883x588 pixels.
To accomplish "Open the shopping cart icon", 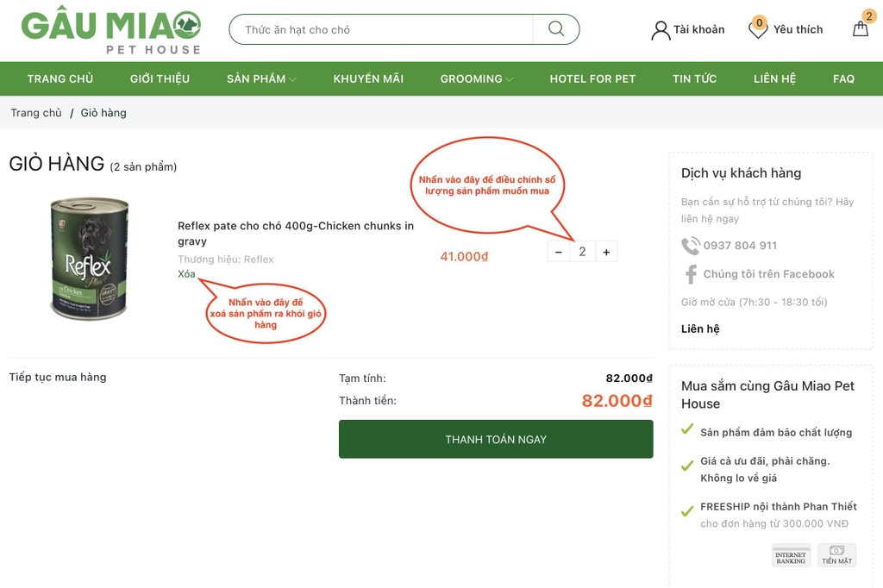I will pos(861,28).
